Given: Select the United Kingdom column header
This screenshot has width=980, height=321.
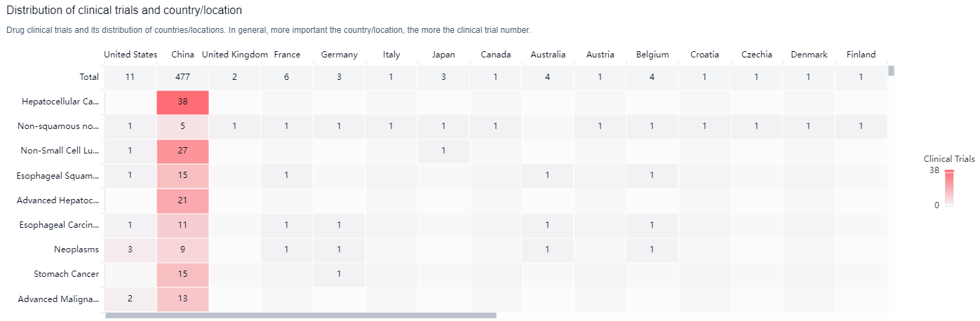Looking at the screenshot, I should [x=234, y=55].
